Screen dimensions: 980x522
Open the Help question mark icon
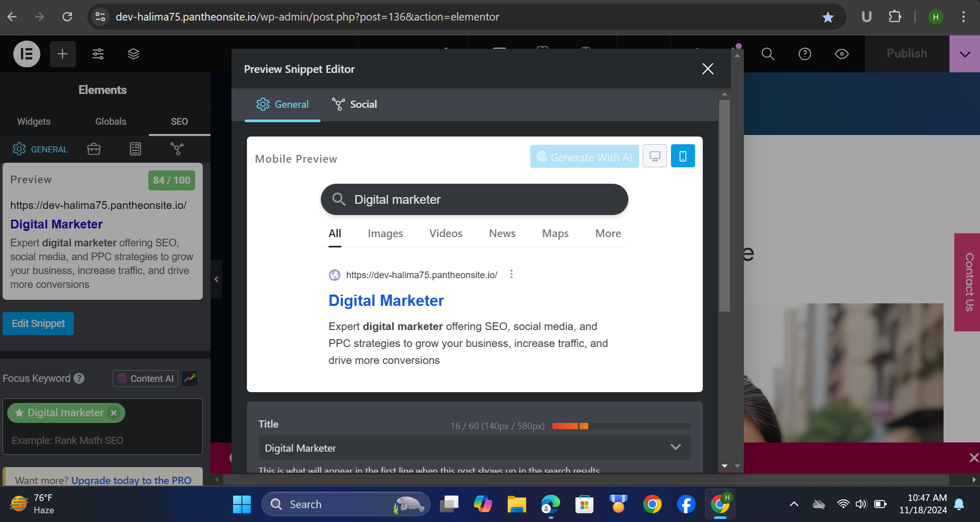[x=804, y=54]
